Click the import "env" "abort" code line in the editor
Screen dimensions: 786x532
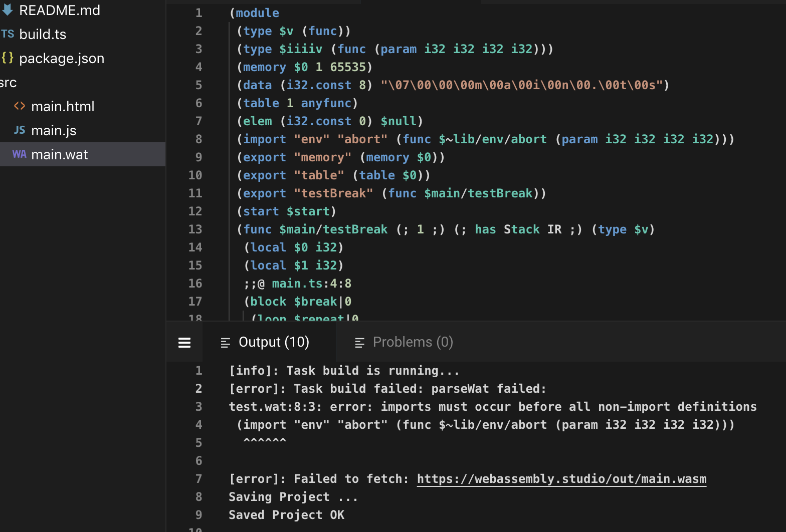(x=485, y=139)
